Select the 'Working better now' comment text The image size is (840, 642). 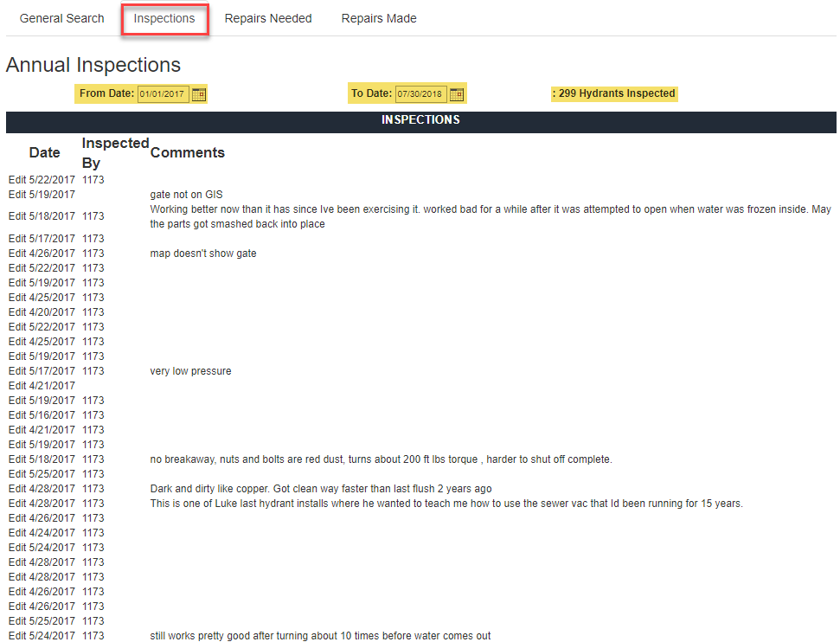[491, 216]
